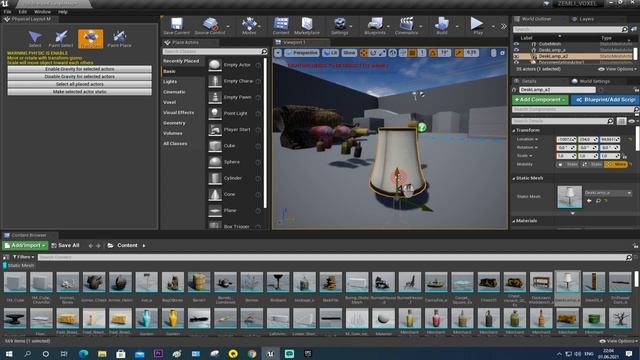Open the Perspective view mode dropdown
Viewport: 640px width, 360px height.
302,53
